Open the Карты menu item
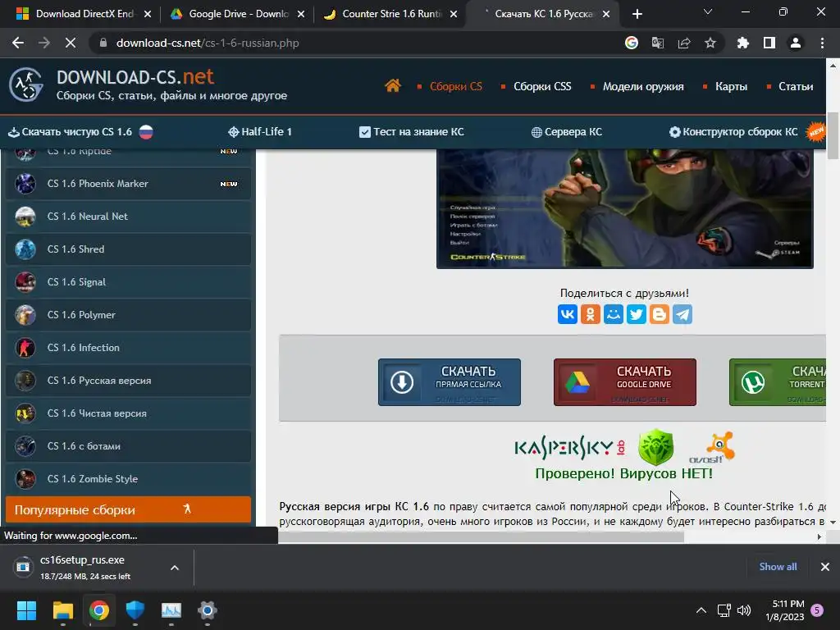This screenshot has height=630, width=840. click(x=731, y=86)
